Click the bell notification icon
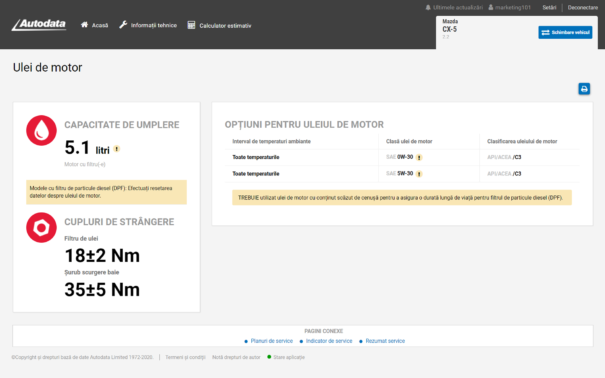Image resolution: width=605 pixels, height=378 pixels. coord(428,7)
